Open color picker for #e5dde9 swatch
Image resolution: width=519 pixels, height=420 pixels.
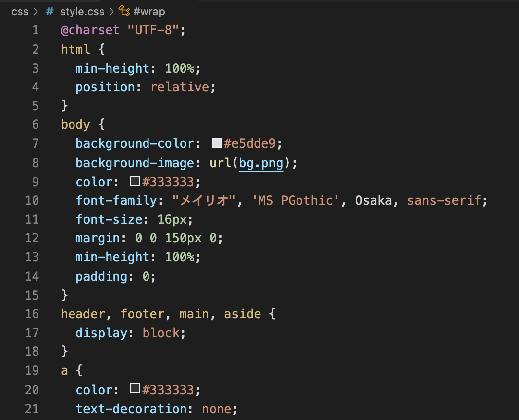[216, 143]
